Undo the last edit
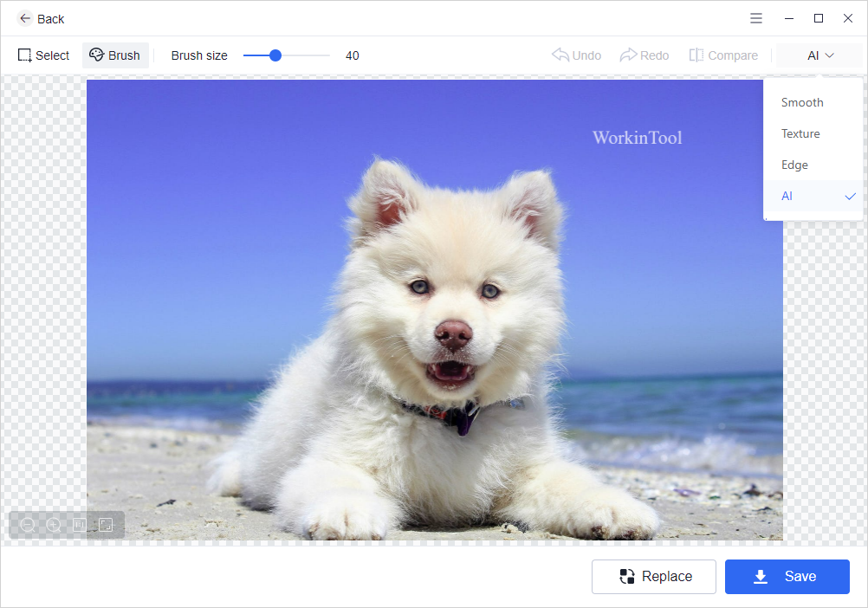 click(x=576, y=55)
